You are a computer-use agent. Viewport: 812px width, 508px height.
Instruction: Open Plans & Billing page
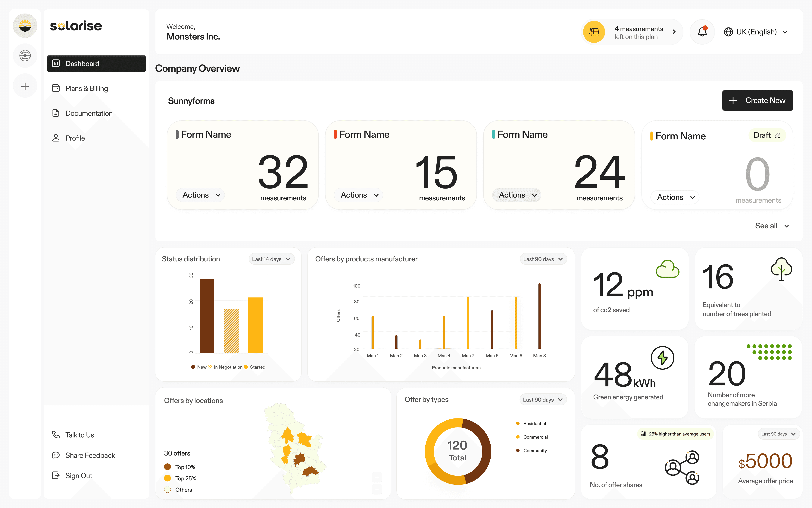(96, 88)
